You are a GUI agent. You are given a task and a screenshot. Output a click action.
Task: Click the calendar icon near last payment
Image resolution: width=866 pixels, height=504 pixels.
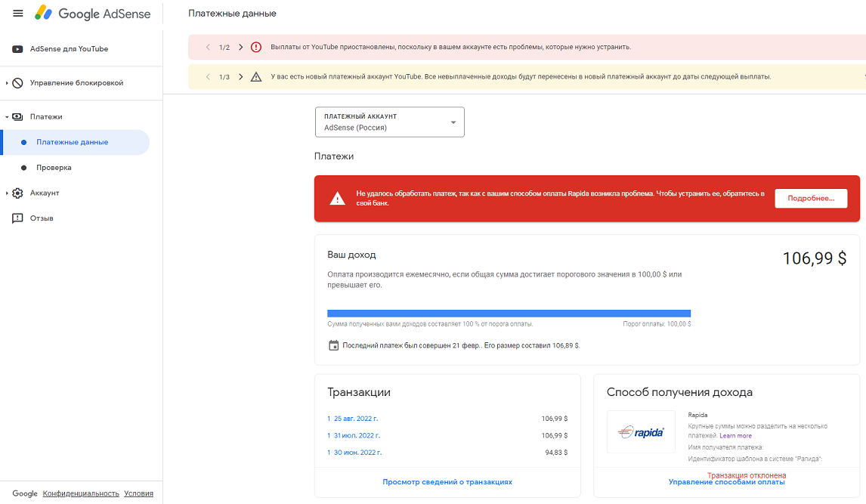333,345
